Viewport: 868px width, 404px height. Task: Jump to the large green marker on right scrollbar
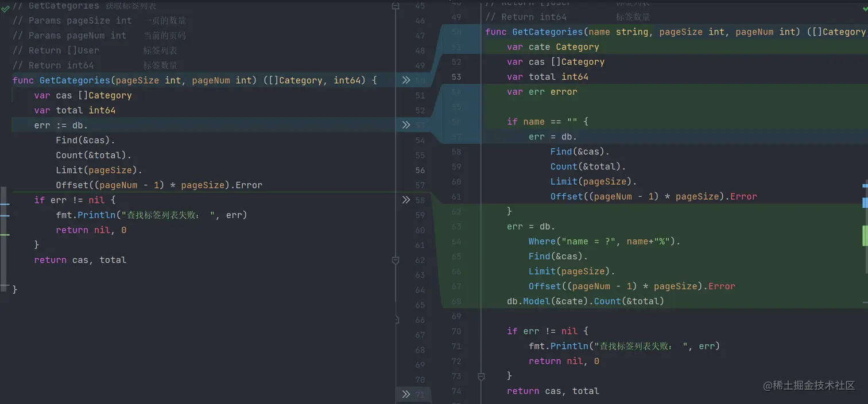tap(865, 236)
